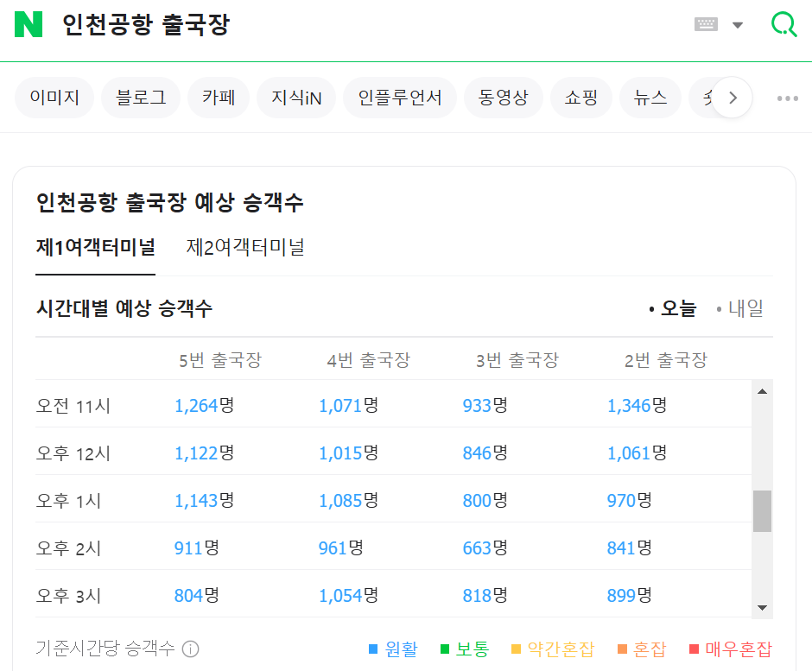Click the 오후 1시 row label
The height and width of the screenshot is (671, 812).
click(68, 501)
